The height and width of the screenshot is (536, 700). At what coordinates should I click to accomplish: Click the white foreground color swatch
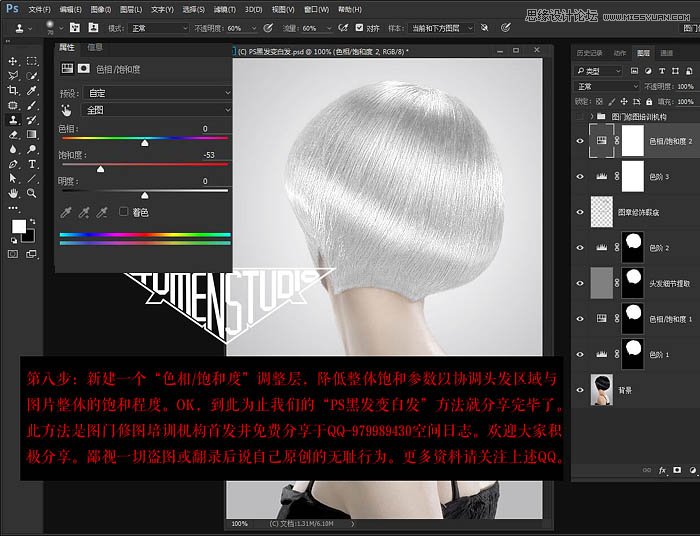tap(18, 226)
